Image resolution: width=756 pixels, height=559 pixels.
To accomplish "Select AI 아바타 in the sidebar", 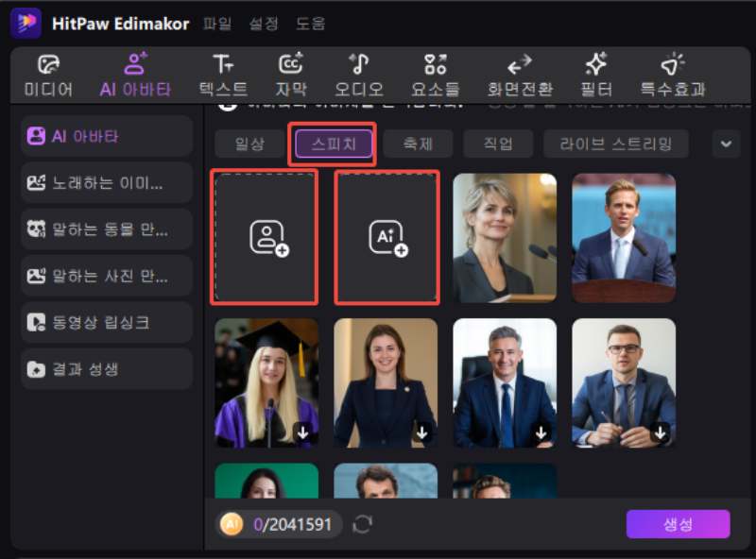I will pos(107,136).
